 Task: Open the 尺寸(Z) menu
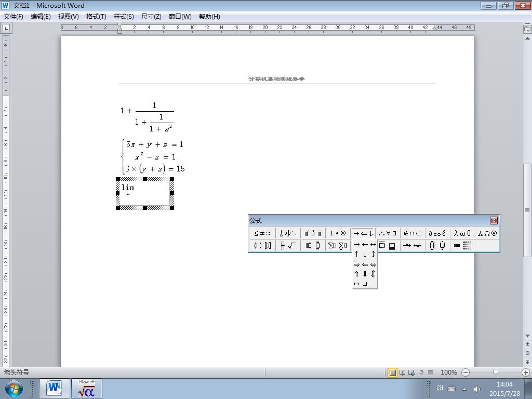(x=151, y=17)
